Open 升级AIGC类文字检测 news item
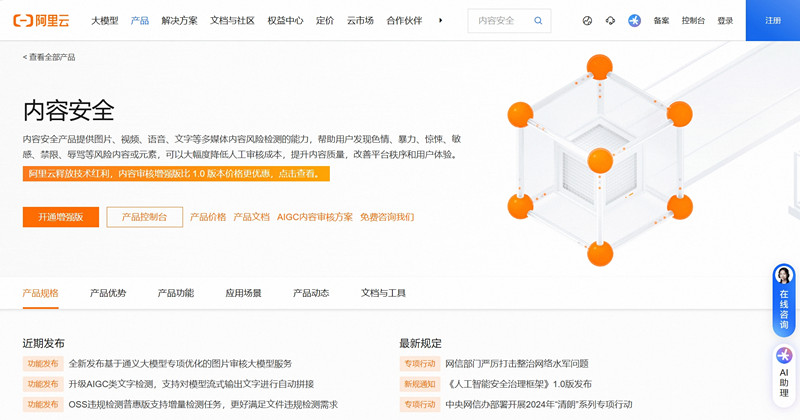 (191, 384)
